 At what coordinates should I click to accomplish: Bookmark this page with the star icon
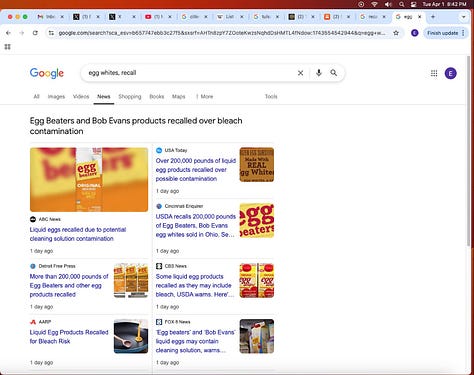pyautogui.click(x=396, y=33)
